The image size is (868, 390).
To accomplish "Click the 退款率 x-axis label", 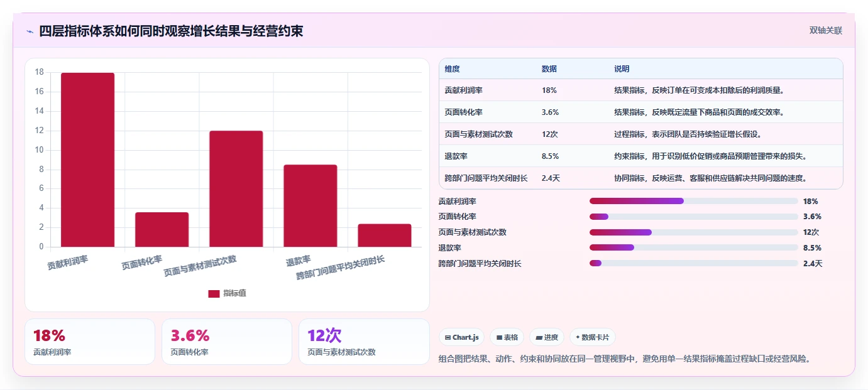I will pos(299,260).
